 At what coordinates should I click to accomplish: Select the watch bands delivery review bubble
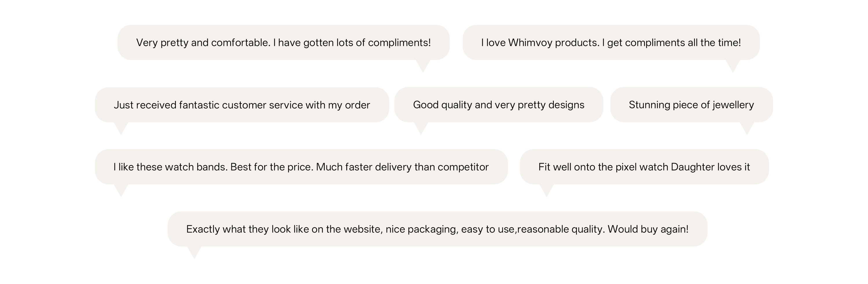(301, 167)
